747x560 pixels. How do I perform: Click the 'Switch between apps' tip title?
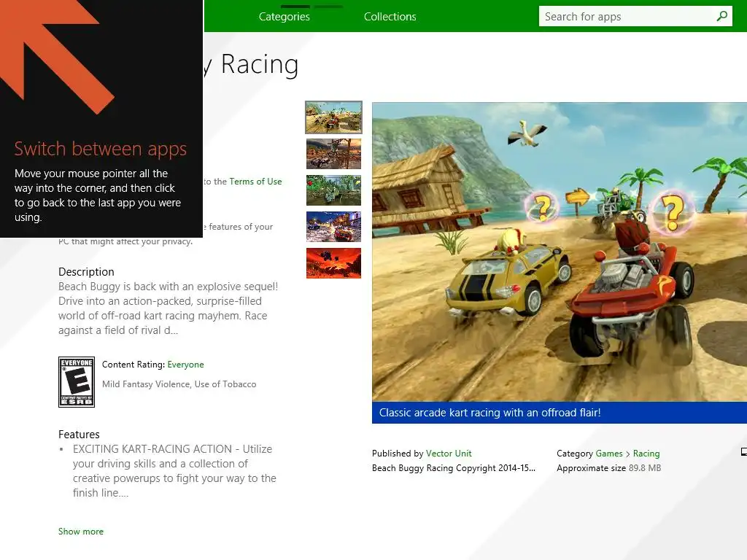click(x=101, y=149)
